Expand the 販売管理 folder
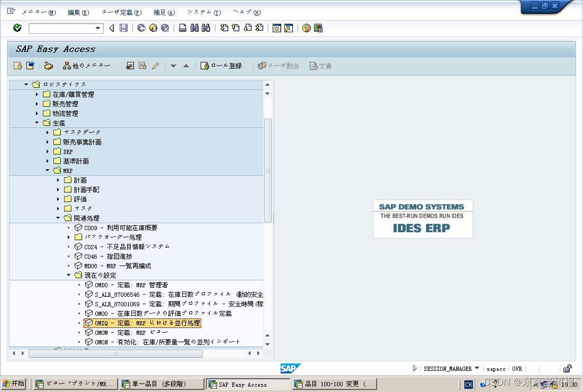This screenshot has width=583, height=392. [x=37, y=104]
